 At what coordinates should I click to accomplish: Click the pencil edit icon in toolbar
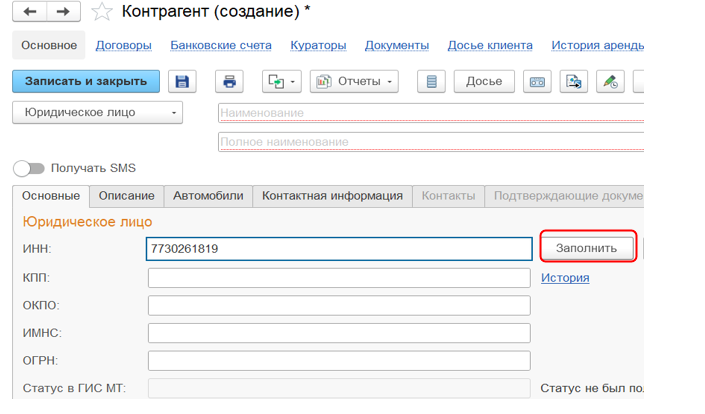pos(610,82)
